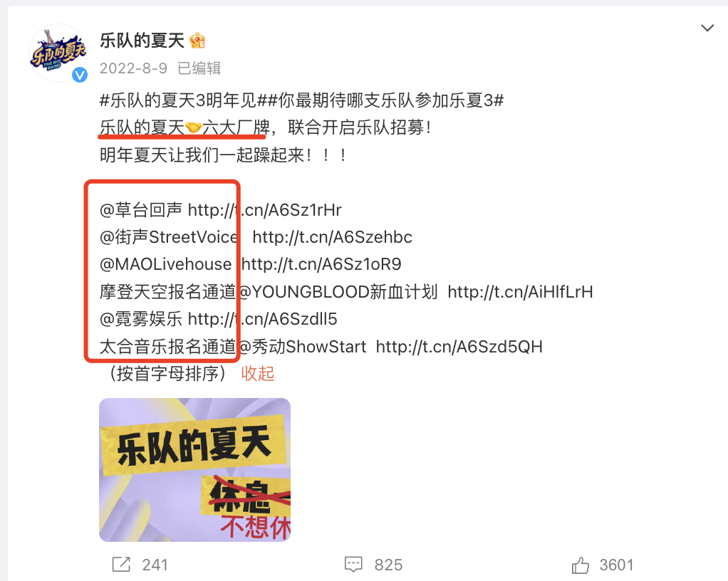
Task: Open the @草台回声 mention
Action: click(x=141, y=210)
